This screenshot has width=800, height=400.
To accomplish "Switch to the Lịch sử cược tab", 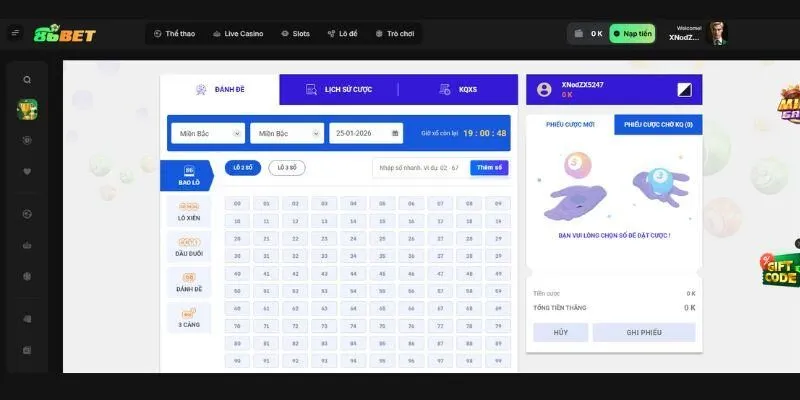I will pos(339,89).
